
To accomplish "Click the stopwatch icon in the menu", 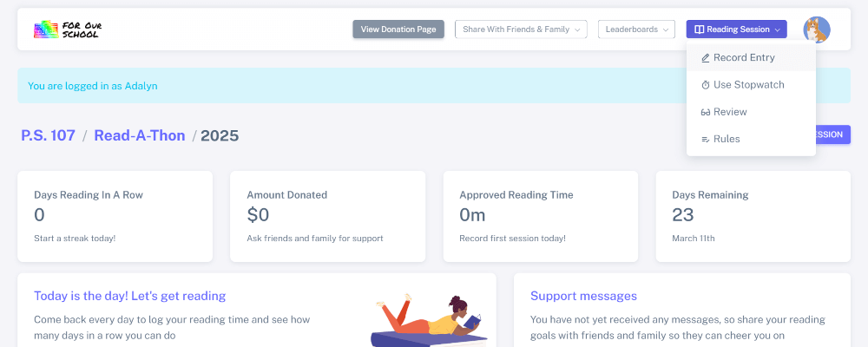I will tap(706, 85).
